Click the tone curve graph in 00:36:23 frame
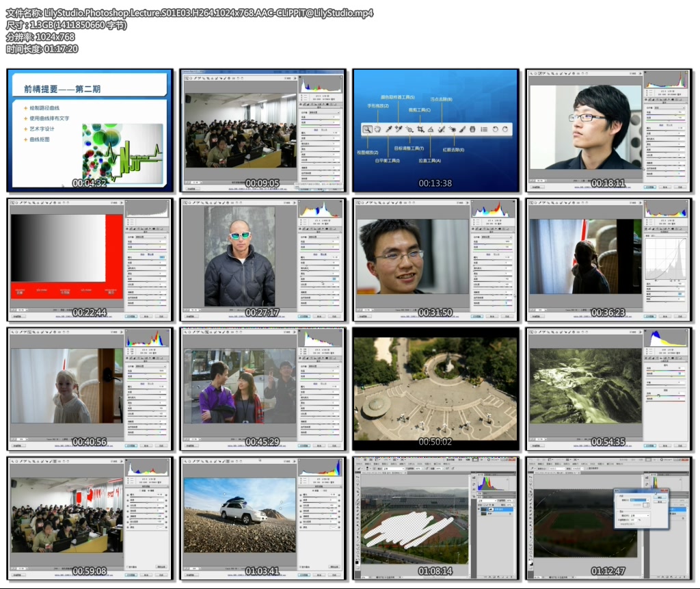Image resolution: width=700 pixels, height=589 pixels. pyautogui.click(x=665, y=262)
